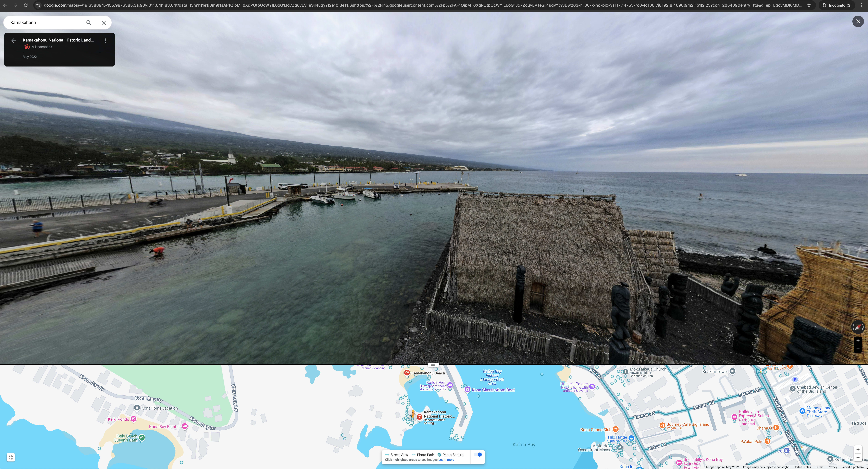Open Chrome's three-dot browser menu
Screen dimensions: 868x469
(x=862, y=5)
